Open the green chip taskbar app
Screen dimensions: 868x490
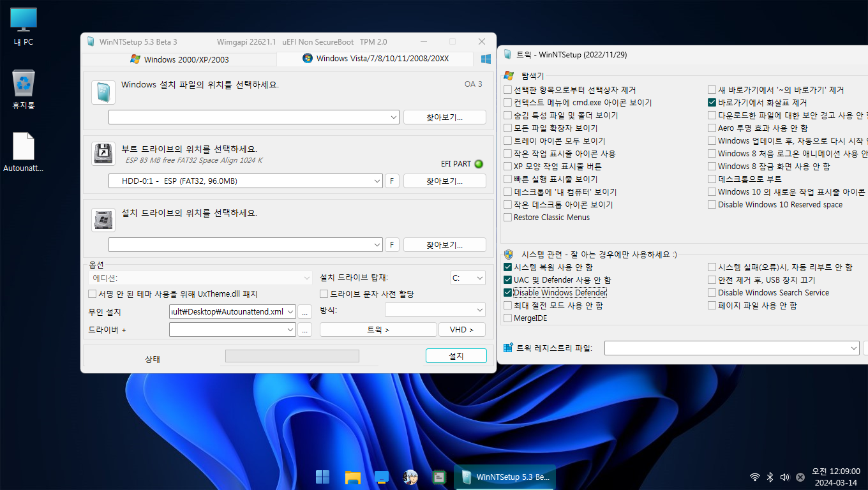click(x=439, y=477)
